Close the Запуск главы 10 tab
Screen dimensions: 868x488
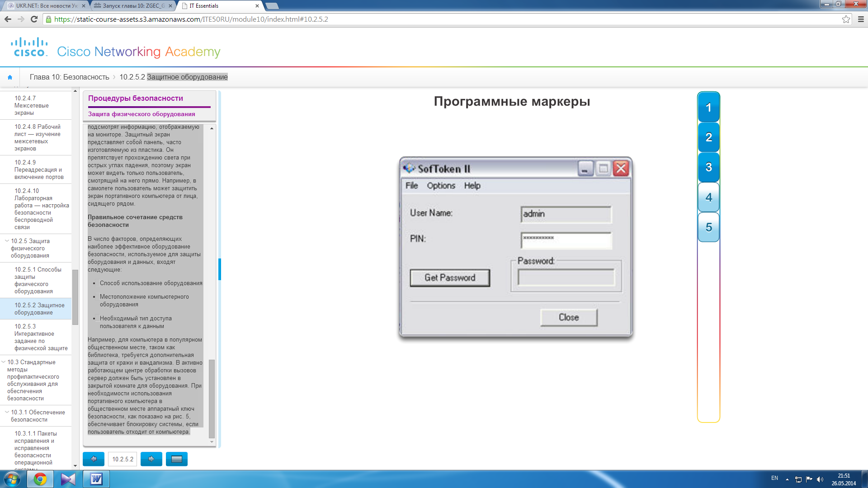[x=170, y=6]
